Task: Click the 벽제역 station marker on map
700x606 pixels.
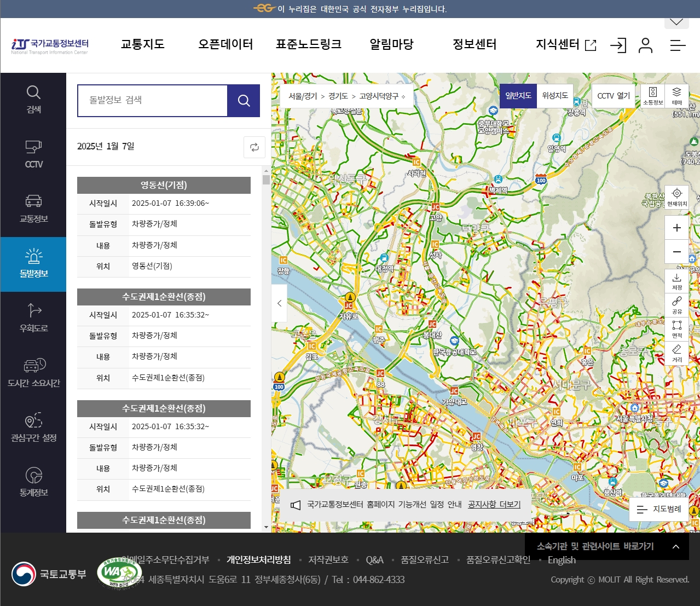Action: click(498, 180)
